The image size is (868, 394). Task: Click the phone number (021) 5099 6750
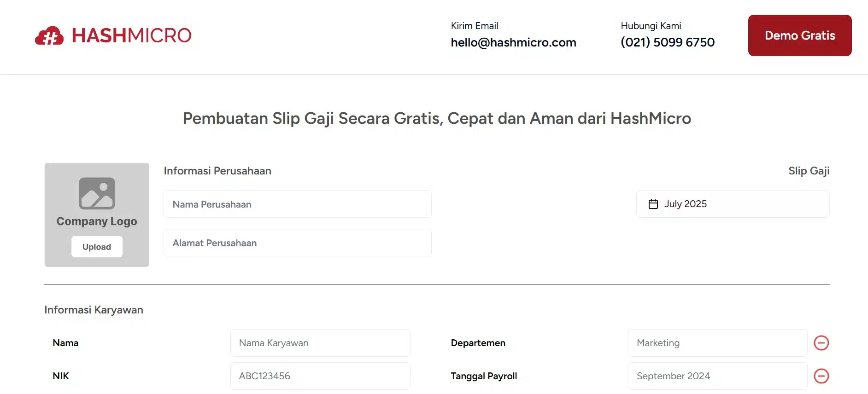pyautogui.click(x=668, y=42)
